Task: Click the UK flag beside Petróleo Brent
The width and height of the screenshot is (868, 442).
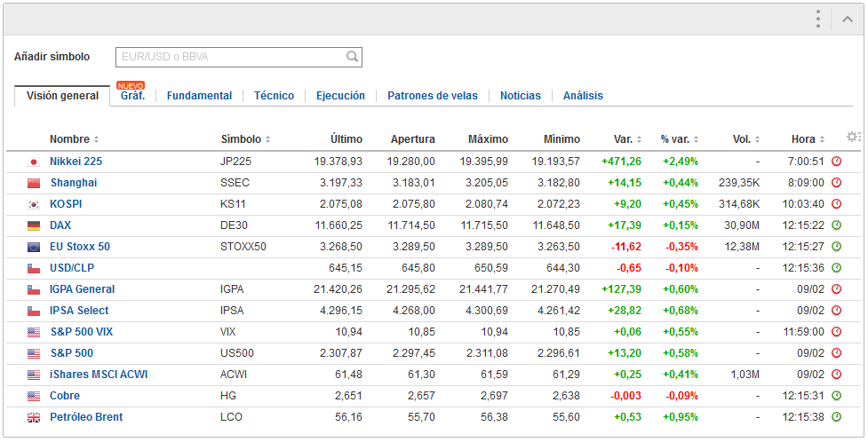Action: (34, 418)
